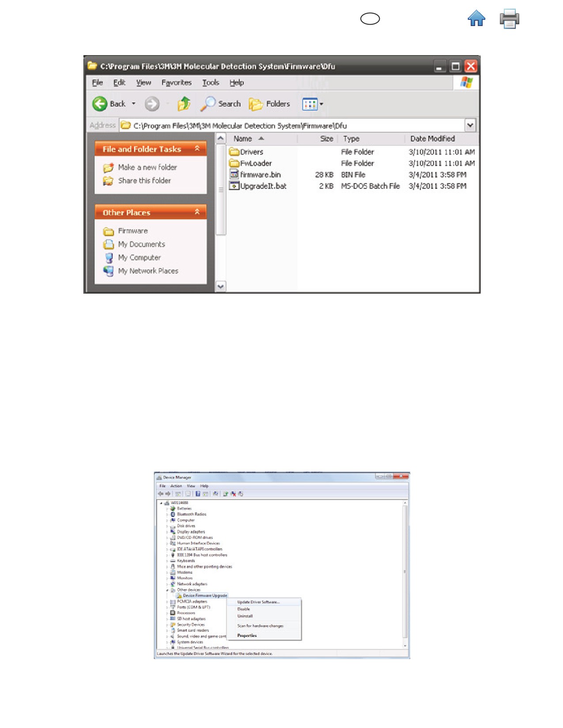Open the Action menu in Device Manager
Screen dimensions: 563x728
(x=176, y=486)
